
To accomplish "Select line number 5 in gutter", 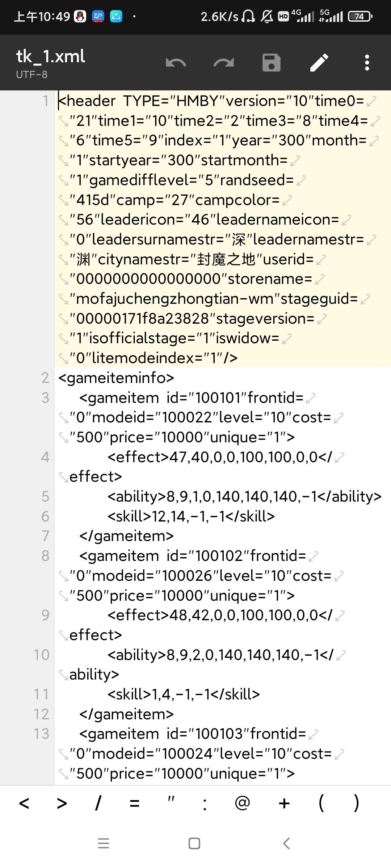I will [x=45, y=497].
